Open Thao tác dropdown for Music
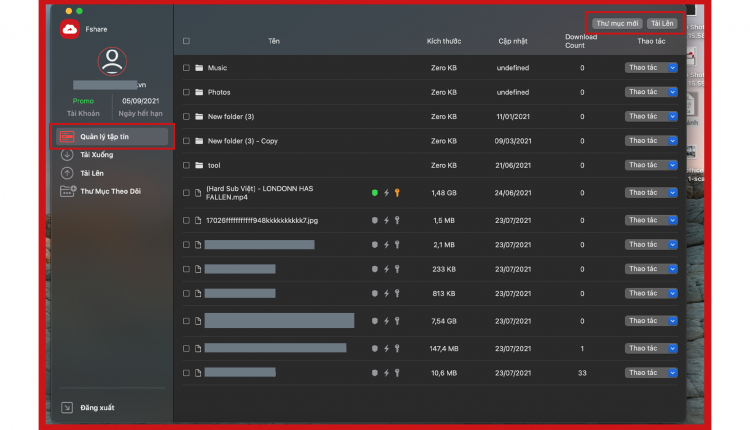This screenshot has height=430, width=750. tap(651, 68)
